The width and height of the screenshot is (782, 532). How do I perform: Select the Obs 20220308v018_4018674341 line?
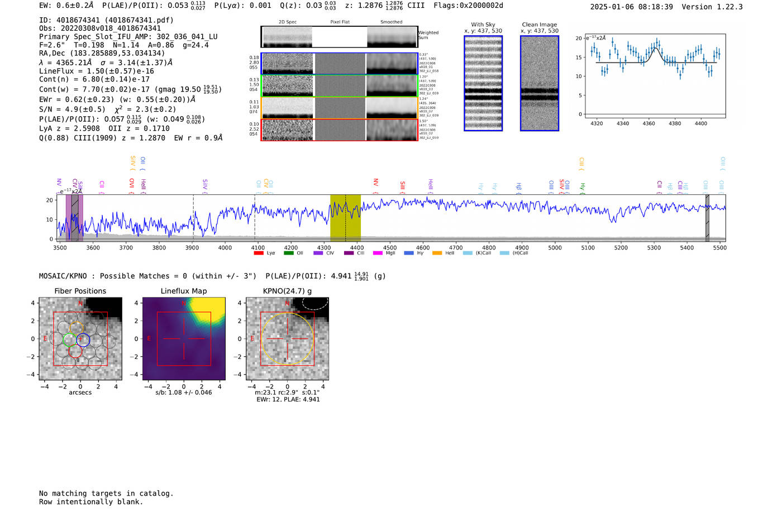pos(100,28)
